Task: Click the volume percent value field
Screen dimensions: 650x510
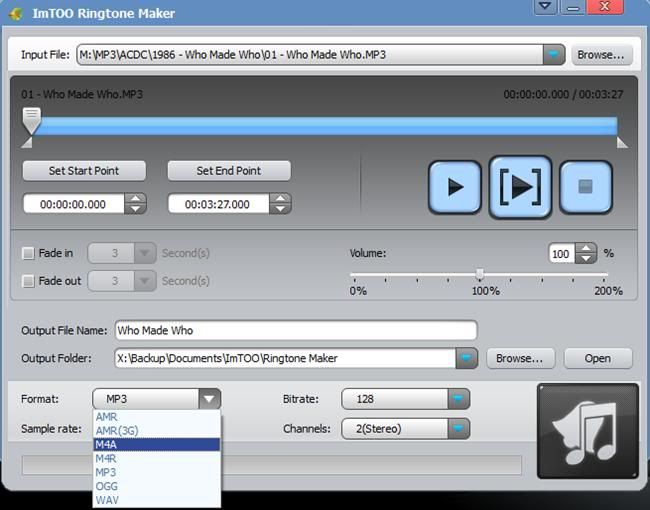Action: (562, 253)
